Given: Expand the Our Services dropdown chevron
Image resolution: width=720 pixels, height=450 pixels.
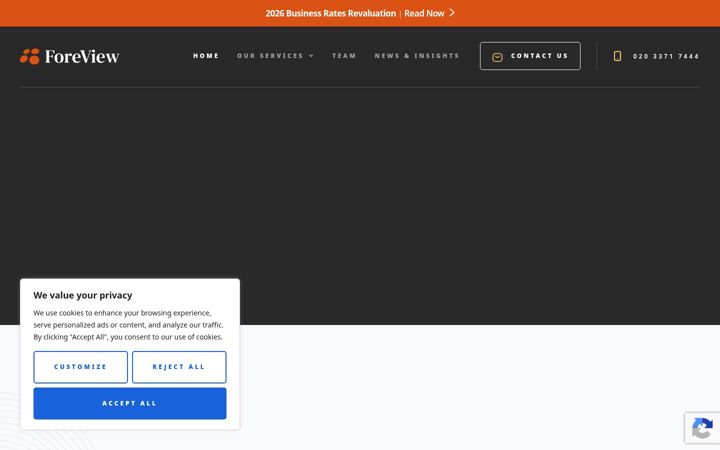Looking at the screenshot, I should tap(311, 56).
